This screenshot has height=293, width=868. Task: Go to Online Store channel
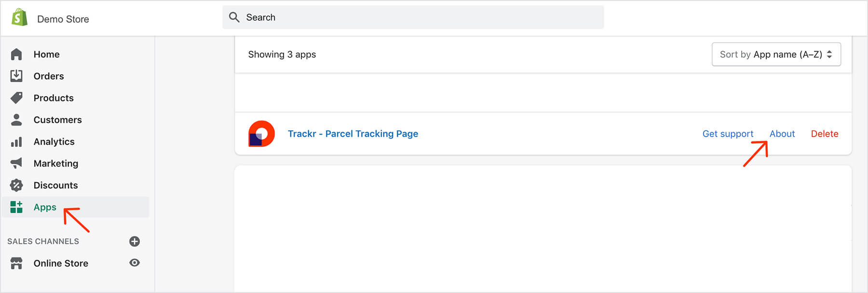(x=61, y=263)
